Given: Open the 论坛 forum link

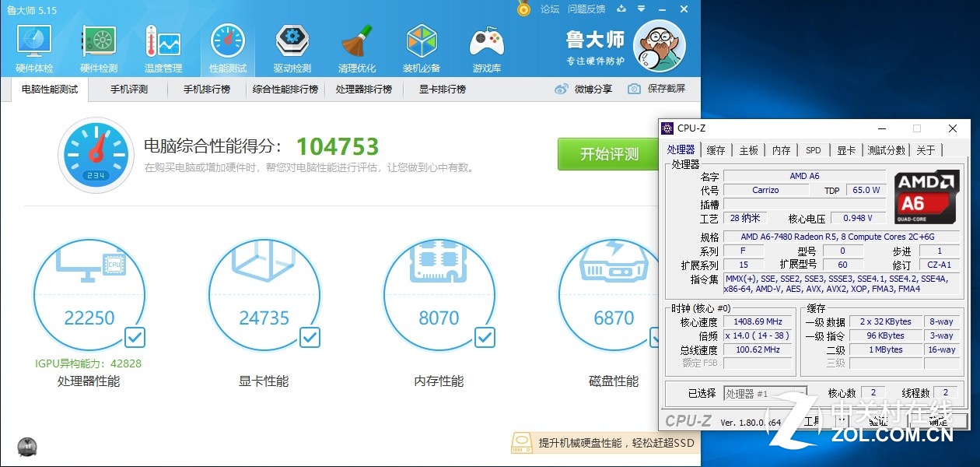Looking at the screenshot, I should click(550, 9).
